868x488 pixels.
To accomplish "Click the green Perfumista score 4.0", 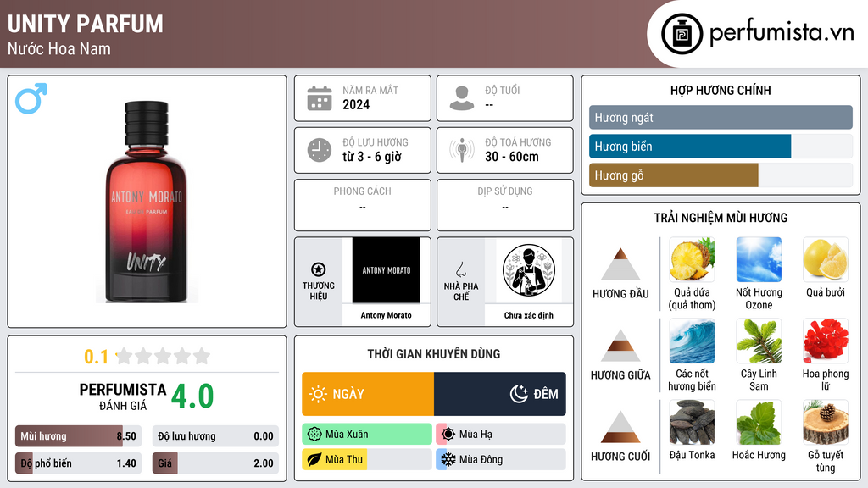I will (x=192, y=396).
